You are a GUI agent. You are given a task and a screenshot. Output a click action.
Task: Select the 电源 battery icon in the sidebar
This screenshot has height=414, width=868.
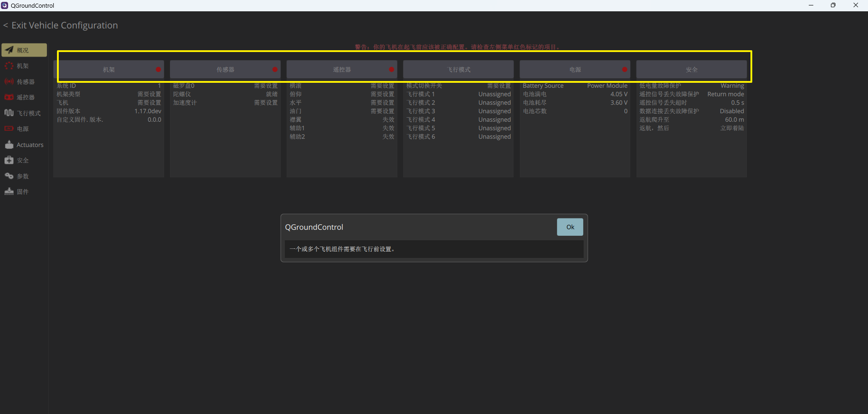click(x=9, y=129)
